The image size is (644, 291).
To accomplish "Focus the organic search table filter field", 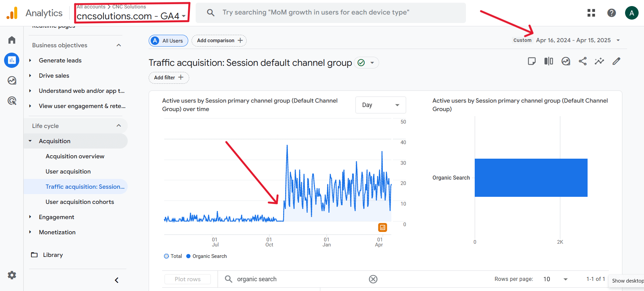I will pos(297,279).
